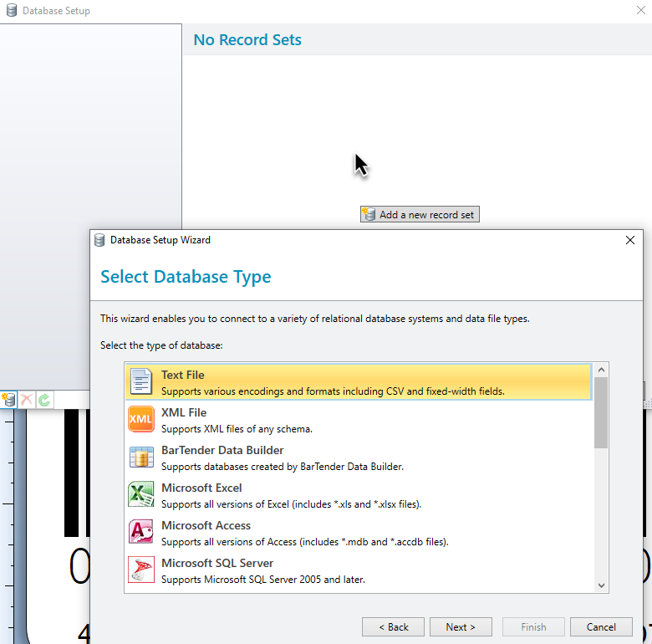The height and width of the screenshot is (644, 652).
Task: Click the Add a new record set button
Action: point(420,214)
